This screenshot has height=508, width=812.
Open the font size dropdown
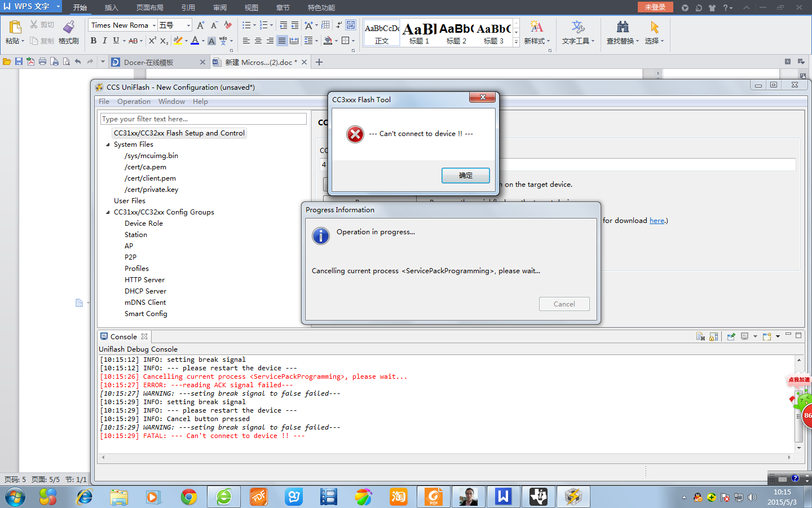(x=188, y=25)
